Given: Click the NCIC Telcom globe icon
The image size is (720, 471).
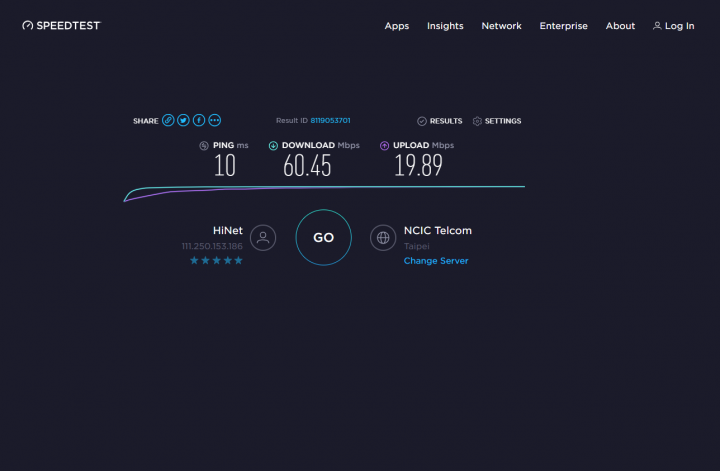Looking at the screenshot, I should point(383,237).
